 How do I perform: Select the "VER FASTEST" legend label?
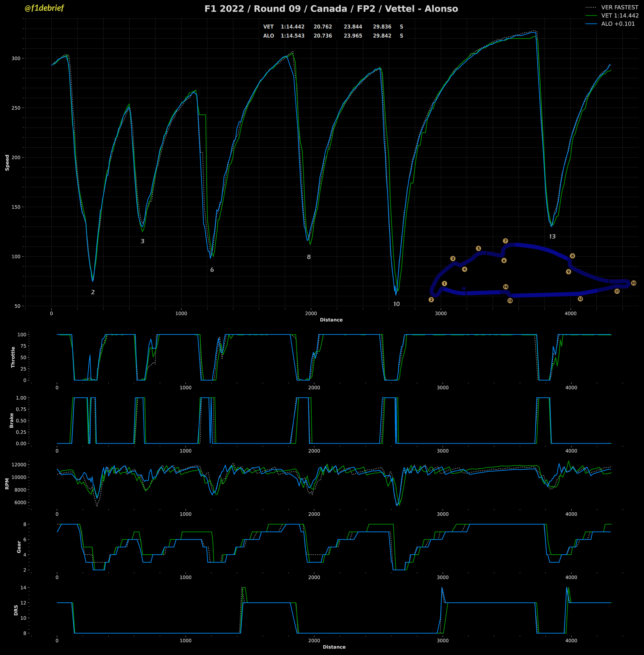(x=620, y=7)
